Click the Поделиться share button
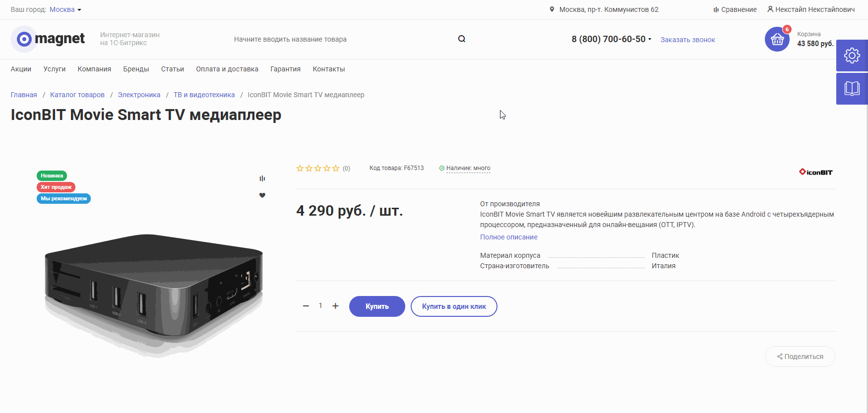868x413 pixels. [800, 356]
